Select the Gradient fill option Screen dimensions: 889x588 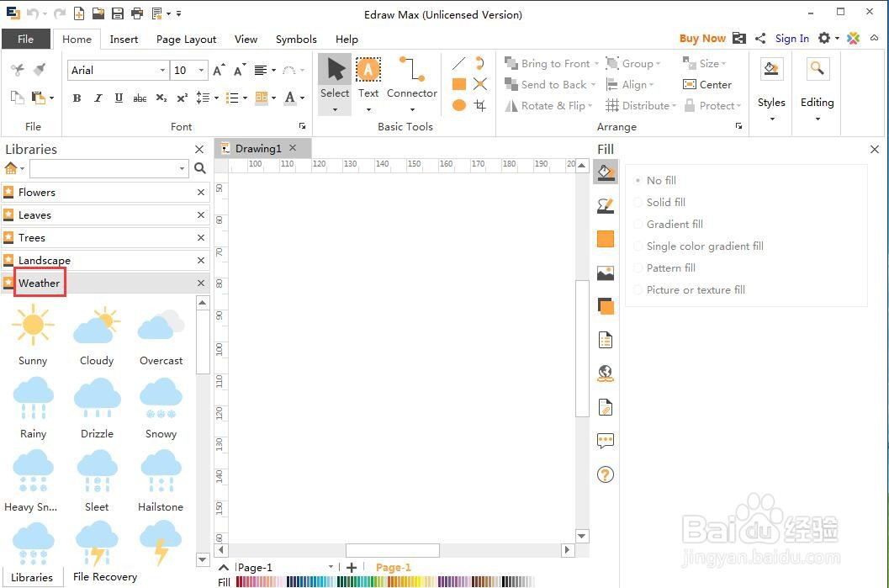pos(669,224)
